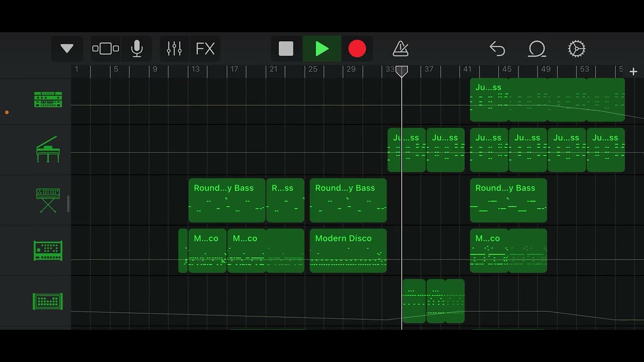Viewport: 644px width, 362px height.
Task: Select the first region on the bottom sampler track
Action: click(414, 301)
